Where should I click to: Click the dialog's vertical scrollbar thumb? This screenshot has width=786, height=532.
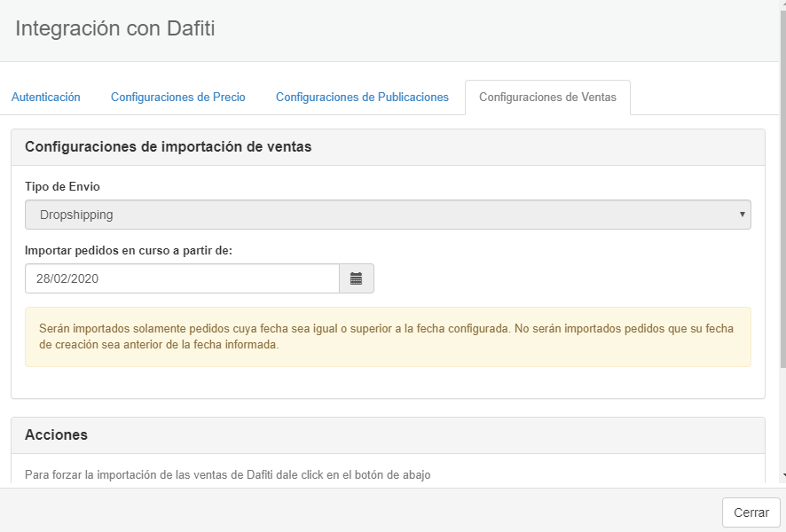click(783, 190)
